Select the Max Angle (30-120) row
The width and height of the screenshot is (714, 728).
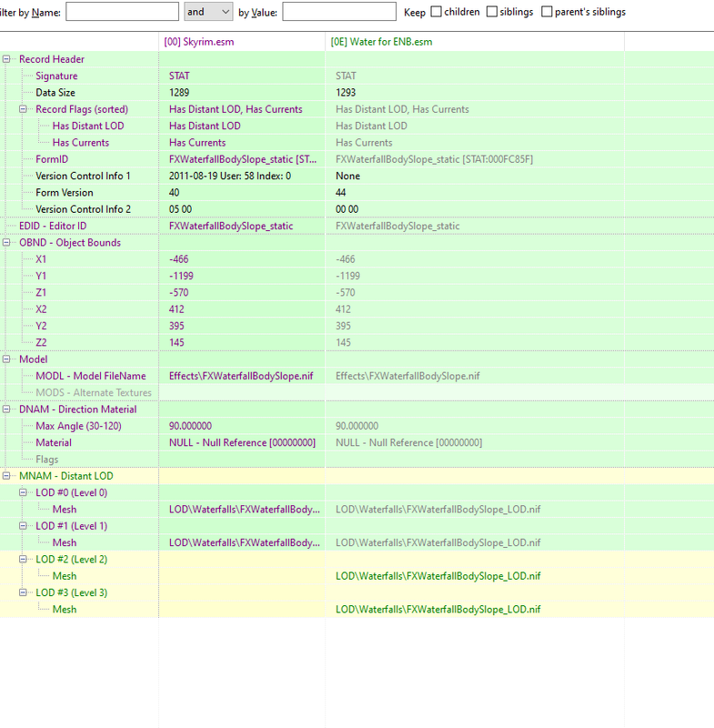[x=78, y=426]
